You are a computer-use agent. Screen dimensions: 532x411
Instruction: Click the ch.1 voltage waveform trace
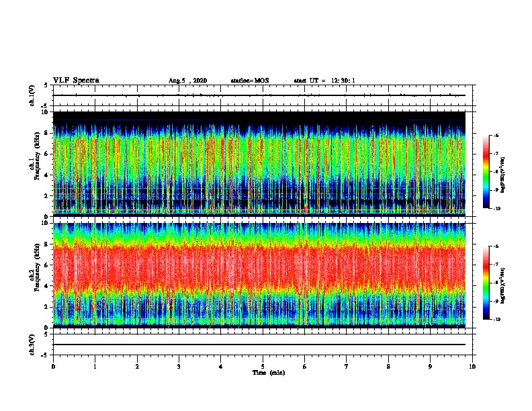pyautogui.click(x=259, y=95)
